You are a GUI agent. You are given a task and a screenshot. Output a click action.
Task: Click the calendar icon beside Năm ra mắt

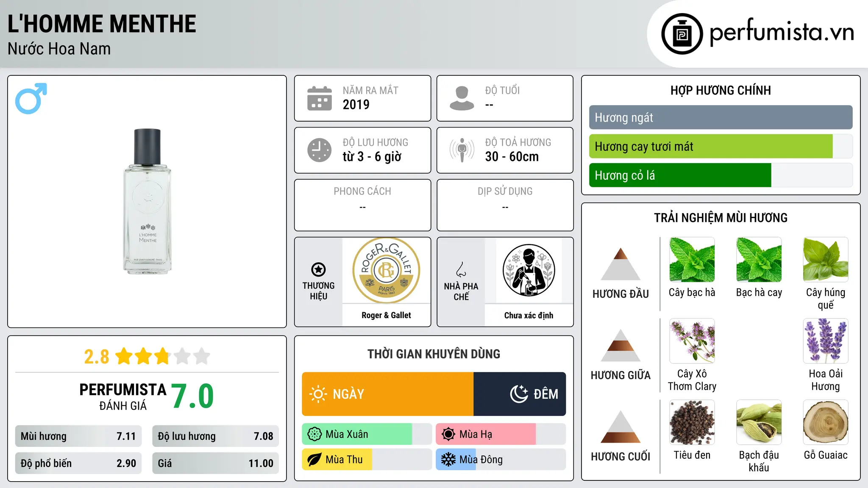pos(320,98)
